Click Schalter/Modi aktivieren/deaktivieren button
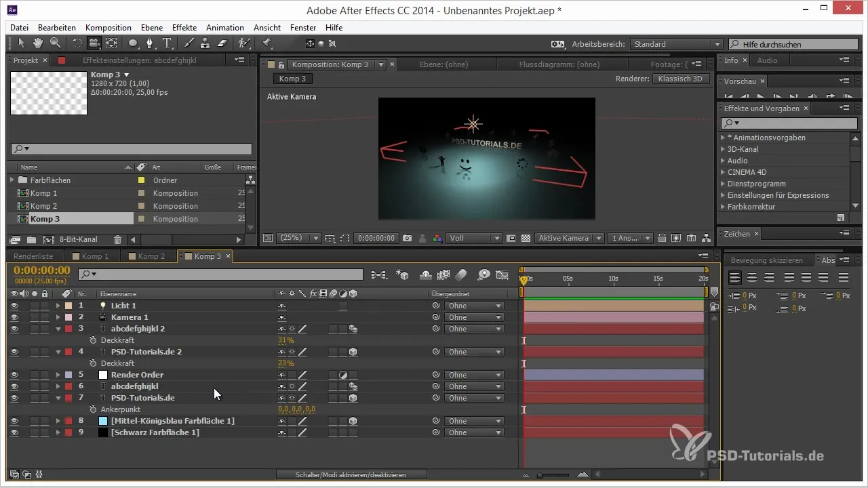868x488 pixels. [x=351, y=474]
